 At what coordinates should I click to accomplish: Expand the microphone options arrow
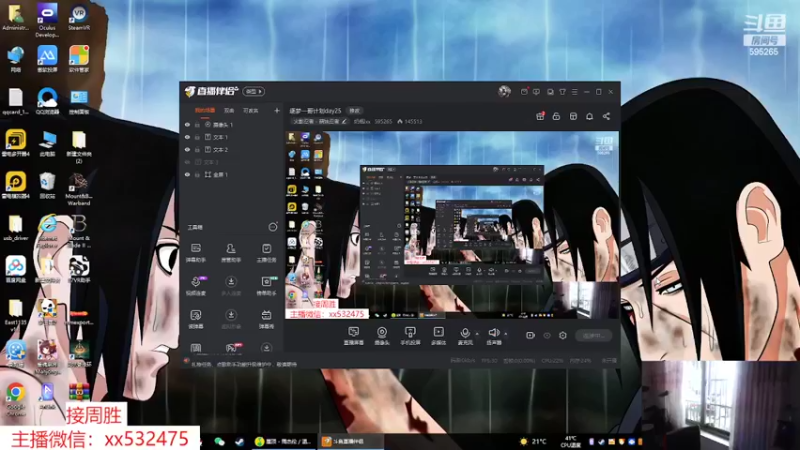coord(477,334)
